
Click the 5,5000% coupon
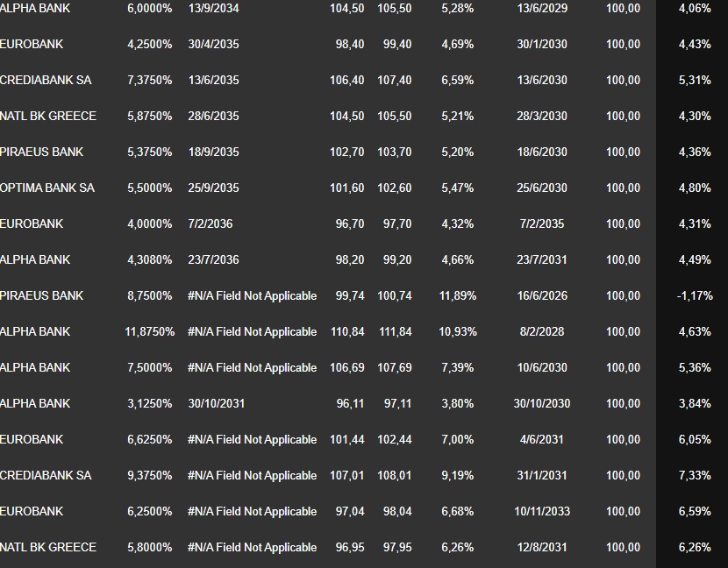pyautogui.click(x=149, y=188)
